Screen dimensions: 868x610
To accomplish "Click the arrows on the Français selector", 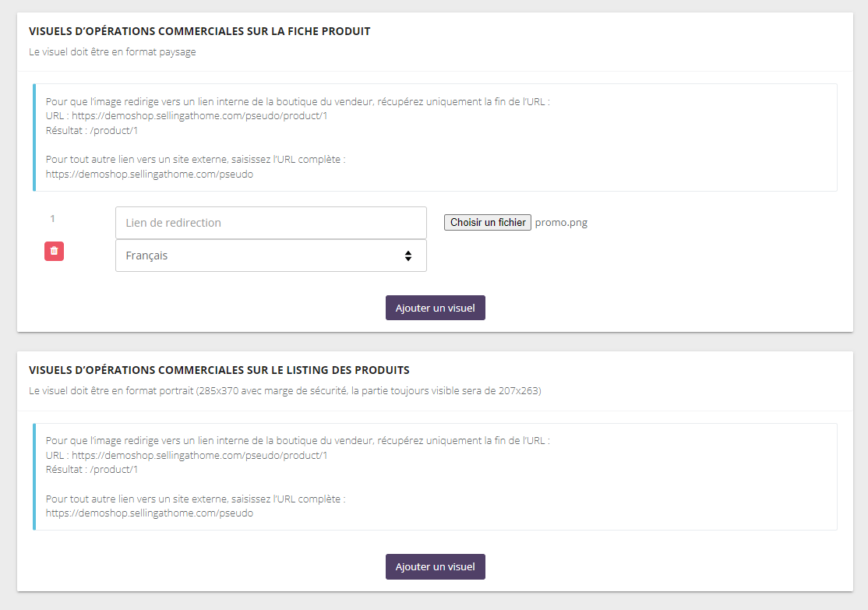I will click(408, 256).
